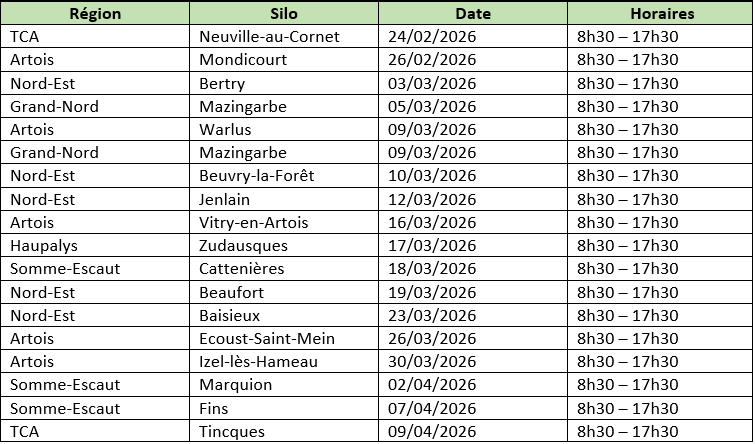Click the Région column header

coord(96,14)
